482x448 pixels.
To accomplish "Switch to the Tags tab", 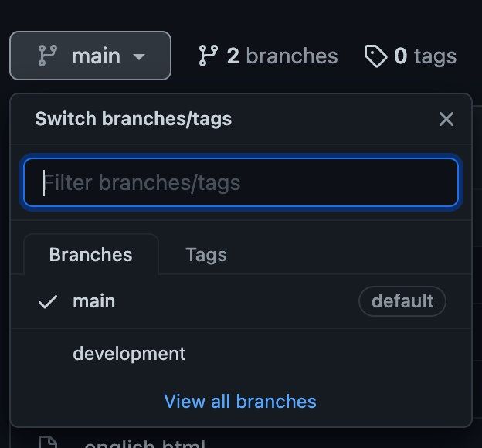I will coord(206,255).
